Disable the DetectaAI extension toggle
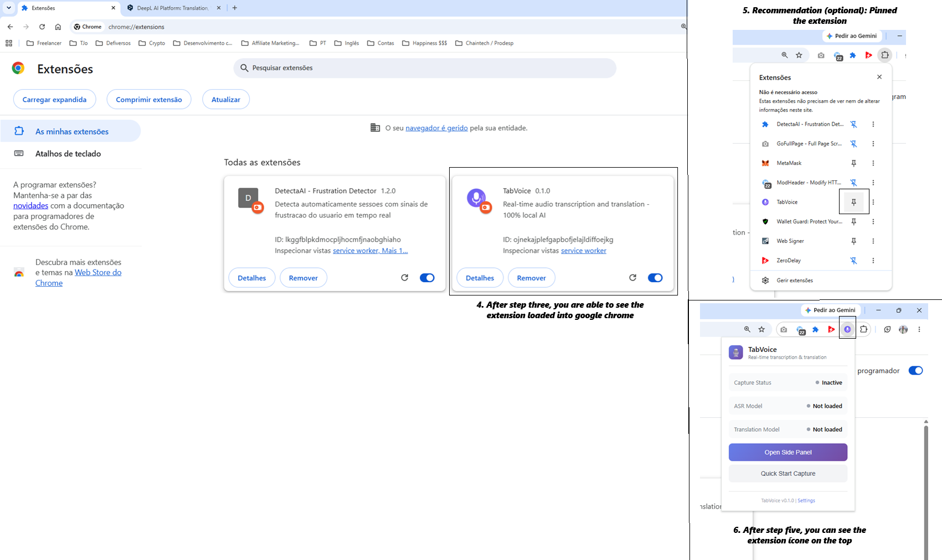Viewport: 942px width, 560px height. tap(427, 278)
